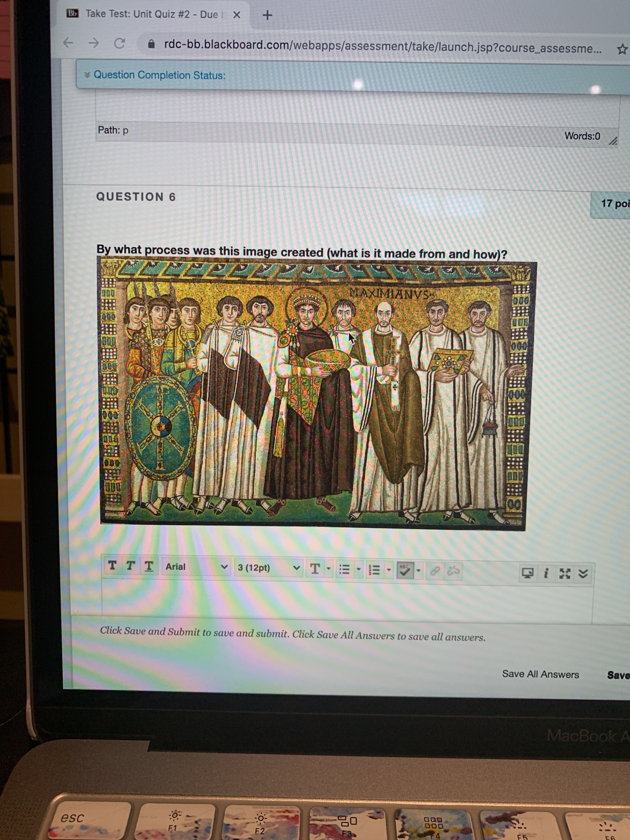
Task: Insert a numbered list
Action: [374, 570]
